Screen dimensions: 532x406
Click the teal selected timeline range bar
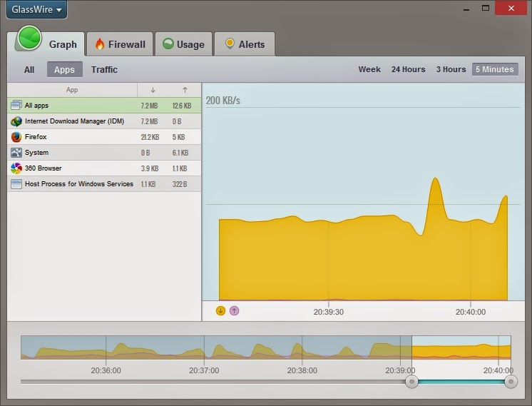click(461, 382)
